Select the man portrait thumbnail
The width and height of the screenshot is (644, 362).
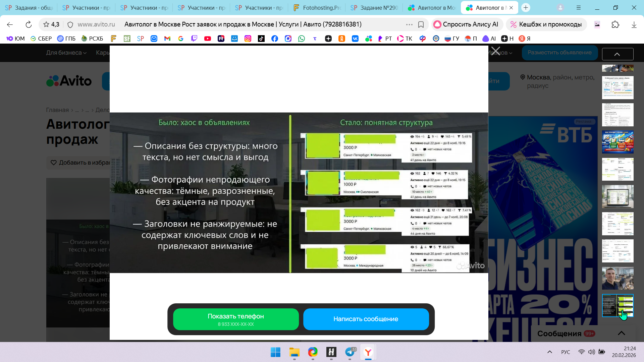(618, 278)
